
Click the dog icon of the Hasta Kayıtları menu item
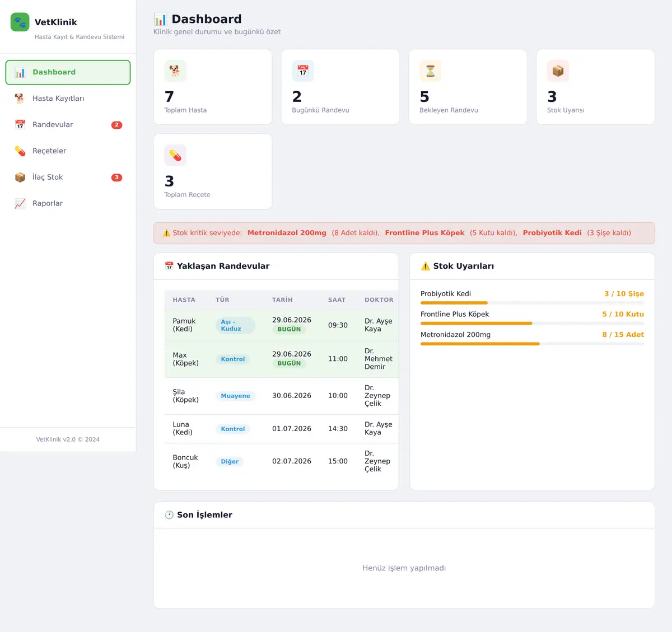coord(20,99)
